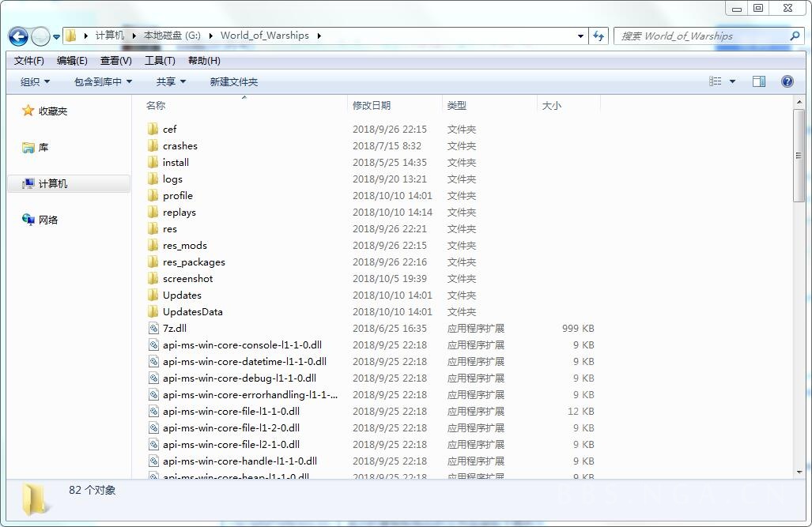The width and height of the screenshot is (812, 527).
Task: Expand the 包含到库中 dropdown
Action: click(103, 81)
